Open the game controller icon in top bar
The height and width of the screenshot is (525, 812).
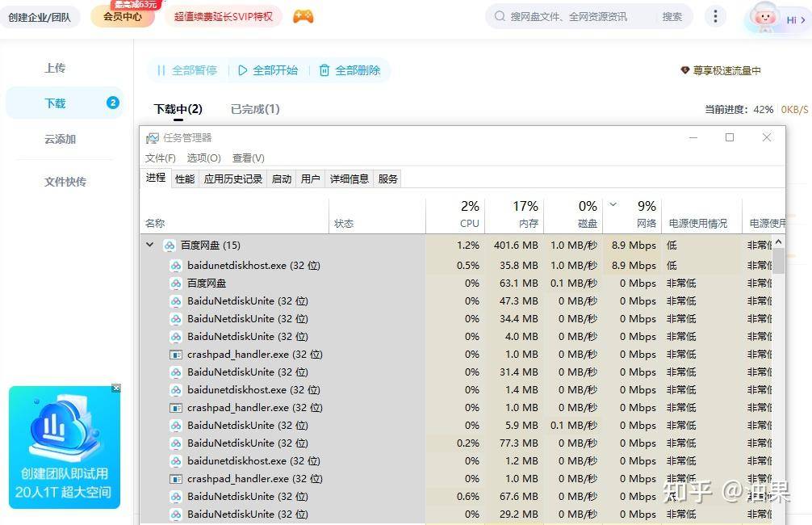click(x=303, y=17)
